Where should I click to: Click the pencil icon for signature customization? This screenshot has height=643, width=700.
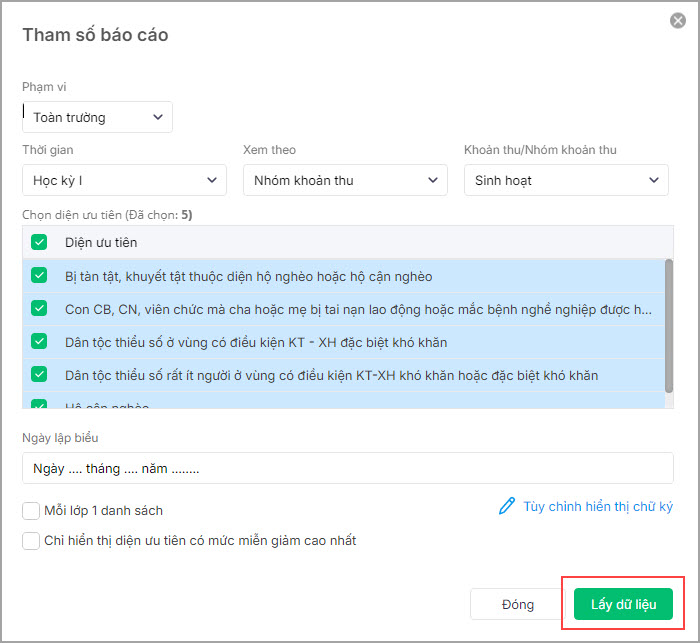507,506
